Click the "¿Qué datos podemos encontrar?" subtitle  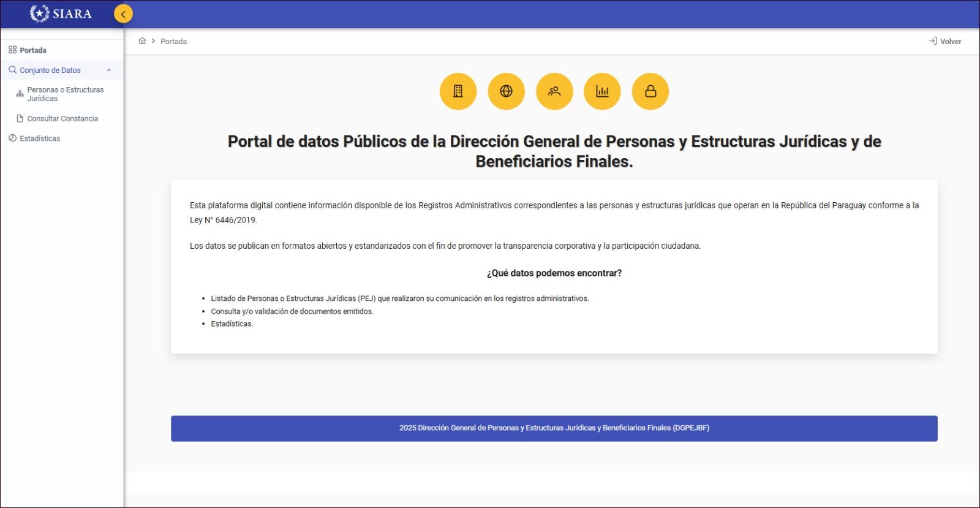(x=554, y=273)
